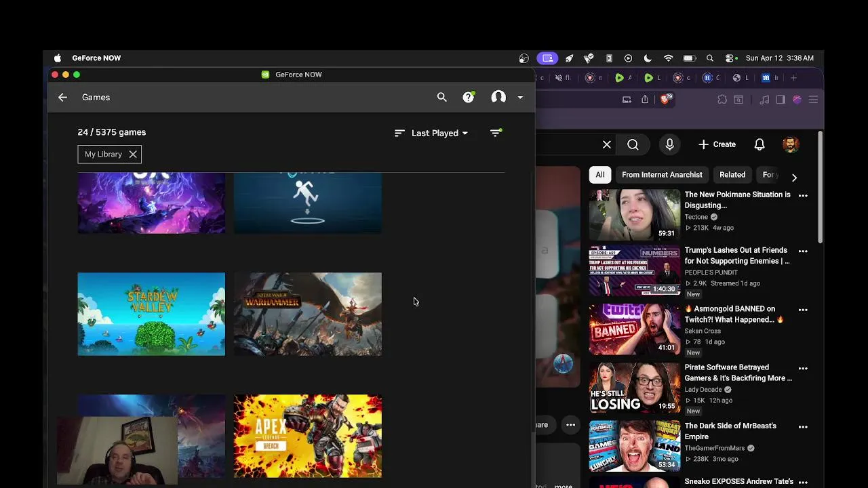The image size is (868, 488).
Task: Remove the My Library filter chip
Action: (133, 155)
